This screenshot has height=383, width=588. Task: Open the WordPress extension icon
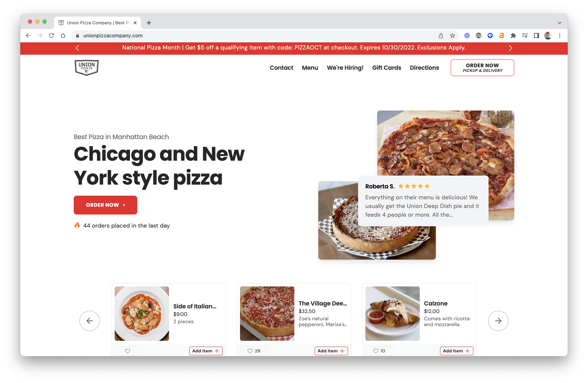click(479, 36)
